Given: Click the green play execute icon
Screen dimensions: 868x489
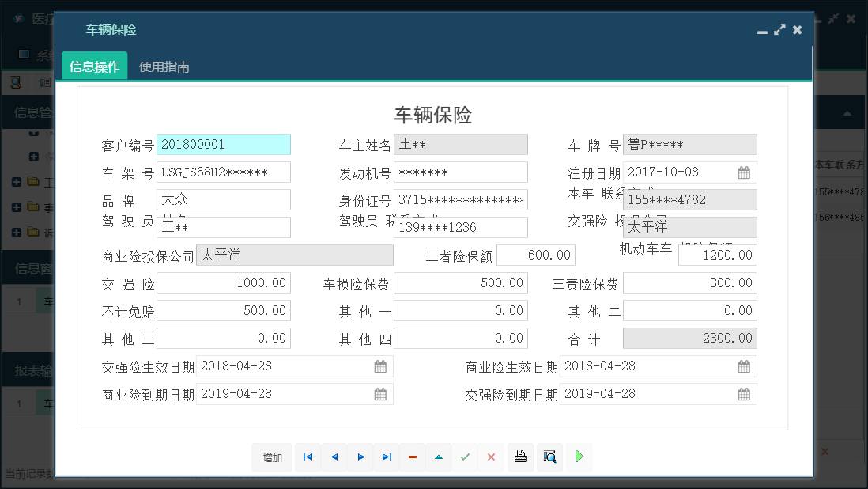Looking at the screenshot, I should (x=579, y=457).
